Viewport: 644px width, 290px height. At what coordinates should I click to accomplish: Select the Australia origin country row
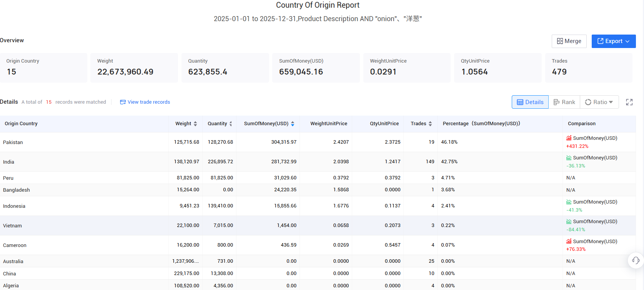pos(318,261)
